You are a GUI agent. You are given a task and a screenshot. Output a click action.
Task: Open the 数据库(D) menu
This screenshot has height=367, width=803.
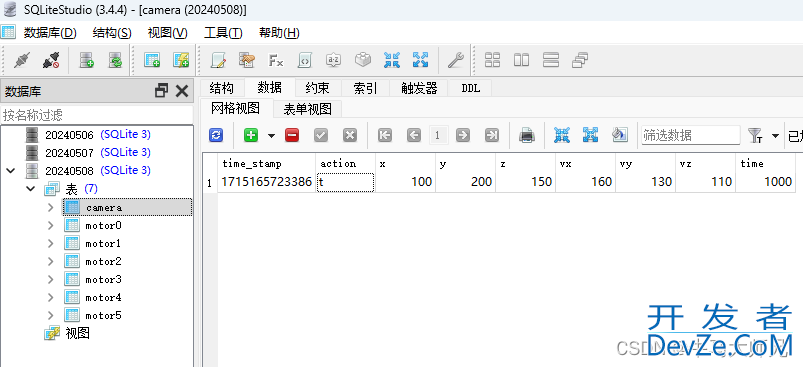pos(50,33)
